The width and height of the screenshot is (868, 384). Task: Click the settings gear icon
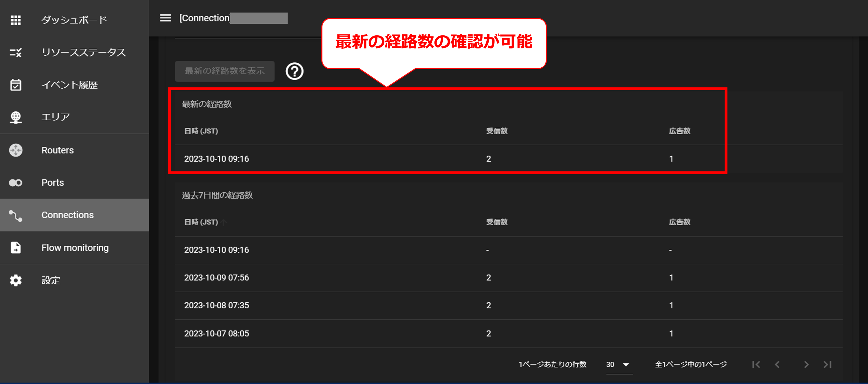(x=16, y=280)
